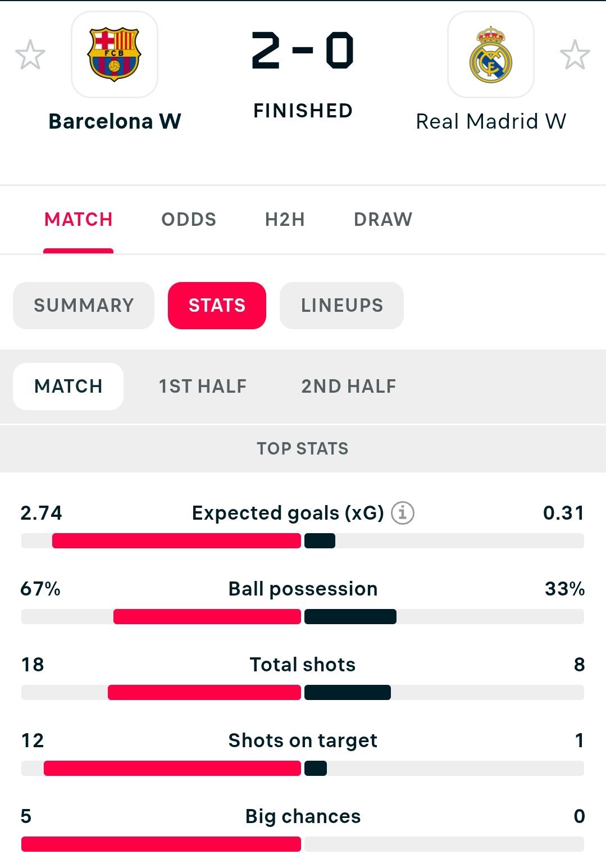Favorite Barcelona W with the star icon
Viewport: 606px width, 868px height.
click(x=30, y=55)
